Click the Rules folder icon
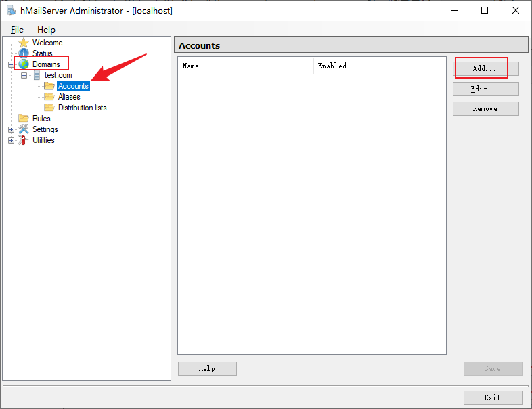Image resolution: width=532 pixels, height=409 pixels. click(24, 119)
